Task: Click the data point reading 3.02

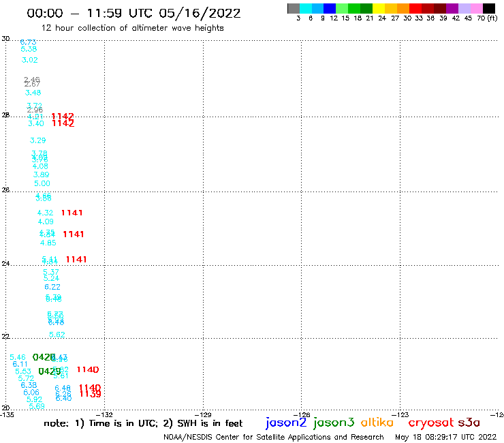Action: pyautogui.click(x=29, y=60)
